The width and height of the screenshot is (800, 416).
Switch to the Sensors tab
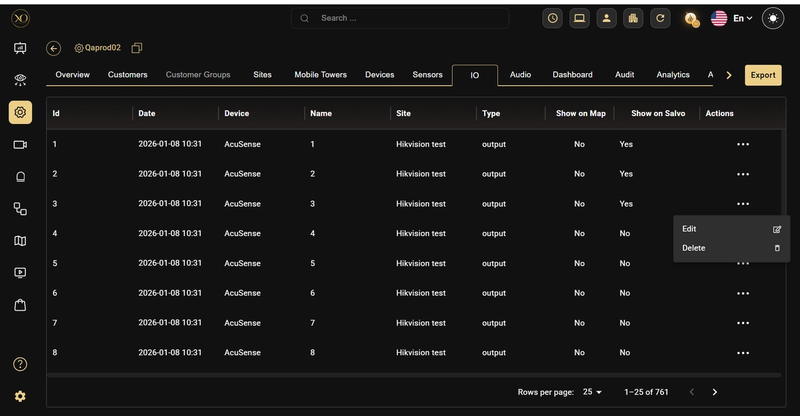point(427,75)
